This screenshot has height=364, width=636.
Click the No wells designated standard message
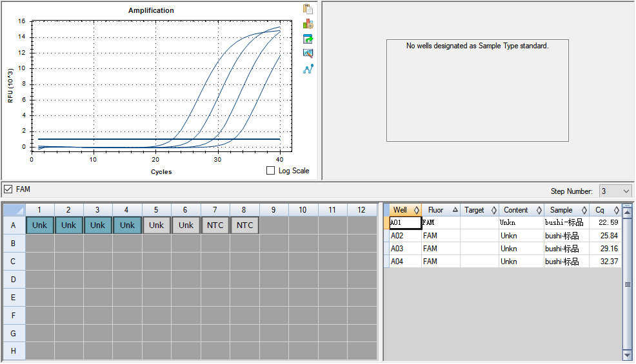477,46
